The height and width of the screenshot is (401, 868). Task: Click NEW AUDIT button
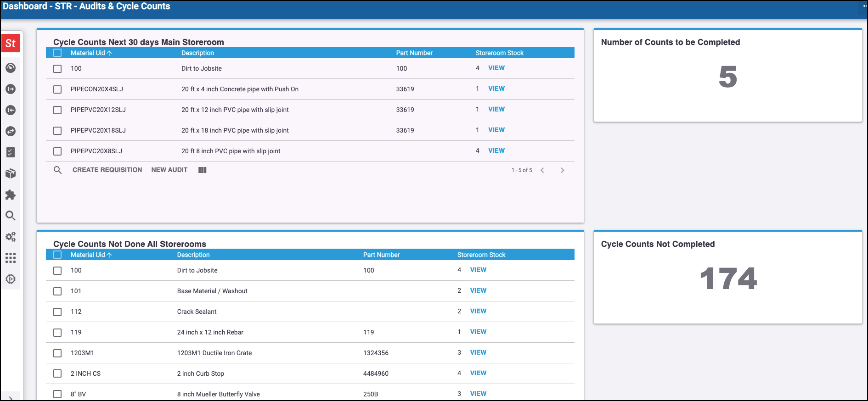169,170
